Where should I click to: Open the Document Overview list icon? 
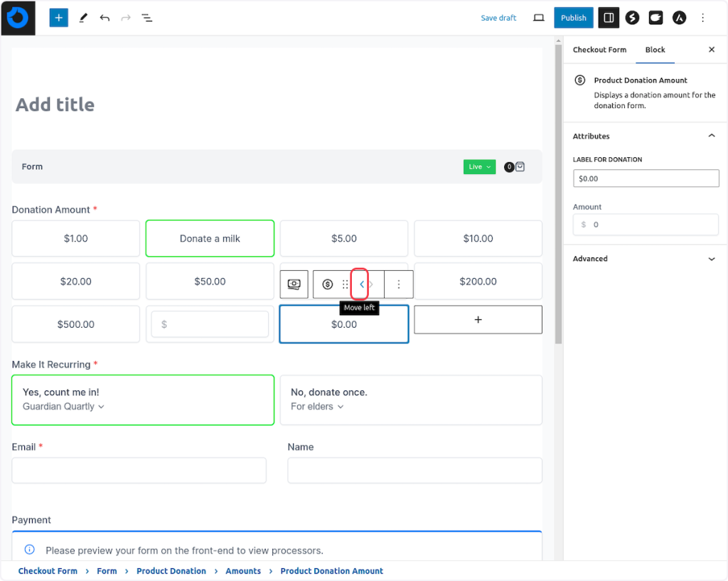pos(147,18)
